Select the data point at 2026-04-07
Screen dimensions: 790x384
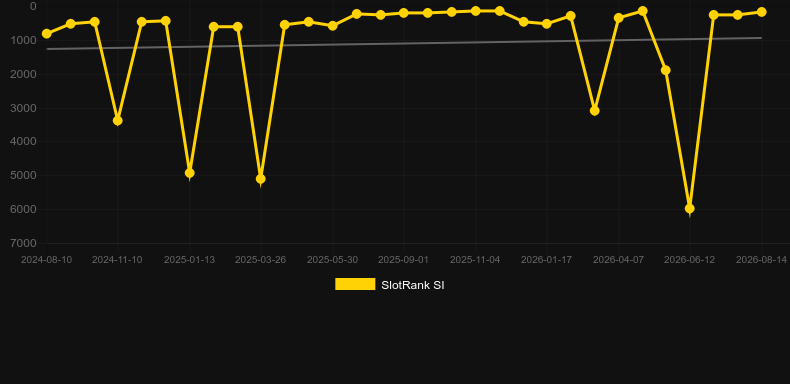tap(619, 18)
